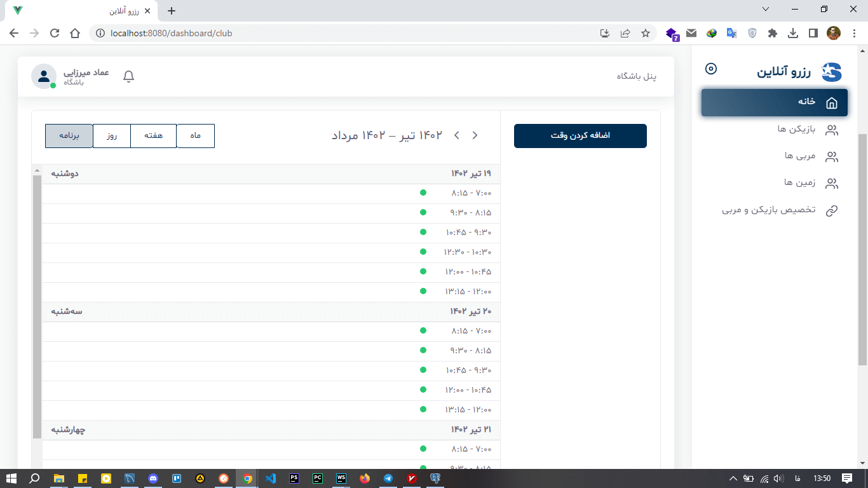Bookmark this page with the star icon

[646, 33]
